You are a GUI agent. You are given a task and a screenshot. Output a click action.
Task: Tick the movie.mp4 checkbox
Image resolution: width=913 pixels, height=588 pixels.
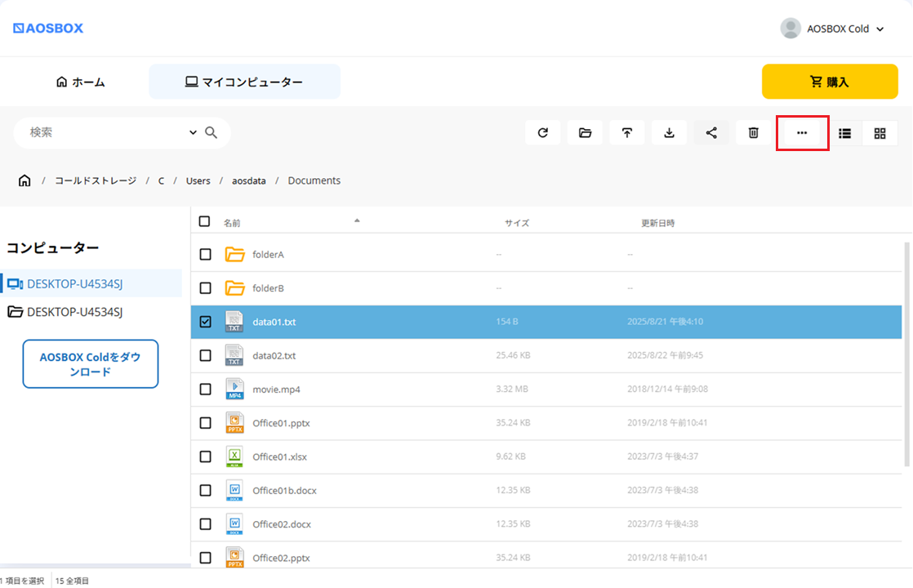(x=205, y=390)
